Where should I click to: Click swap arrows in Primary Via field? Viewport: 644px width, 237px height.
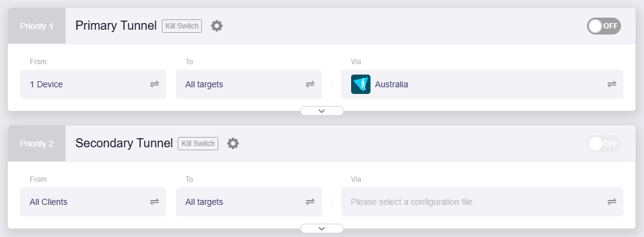(x=612, y=84)
